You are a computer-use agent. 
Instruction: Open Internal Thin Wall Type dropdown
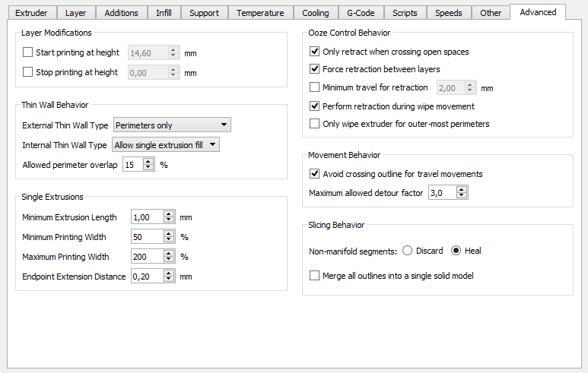coord(165,144)
